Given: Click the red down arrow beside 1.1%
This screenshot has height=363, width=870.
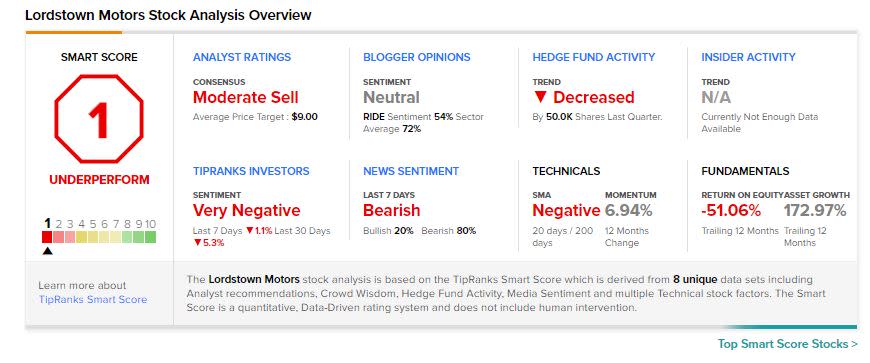Looking at the screenshot, I should tap(250, 231).
